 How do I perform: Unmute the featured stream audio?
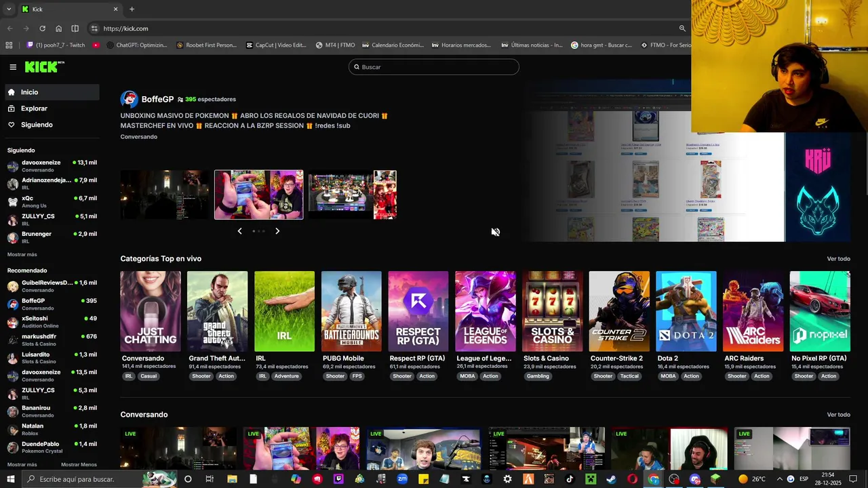click(496, 232)
